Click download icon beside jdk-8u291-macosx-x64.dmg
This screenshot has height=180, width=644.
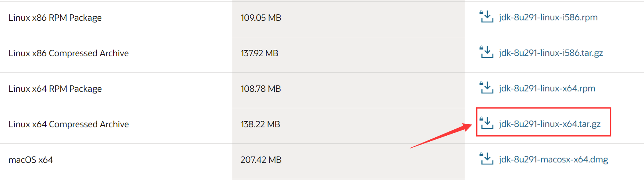click(x=486, y=159)
